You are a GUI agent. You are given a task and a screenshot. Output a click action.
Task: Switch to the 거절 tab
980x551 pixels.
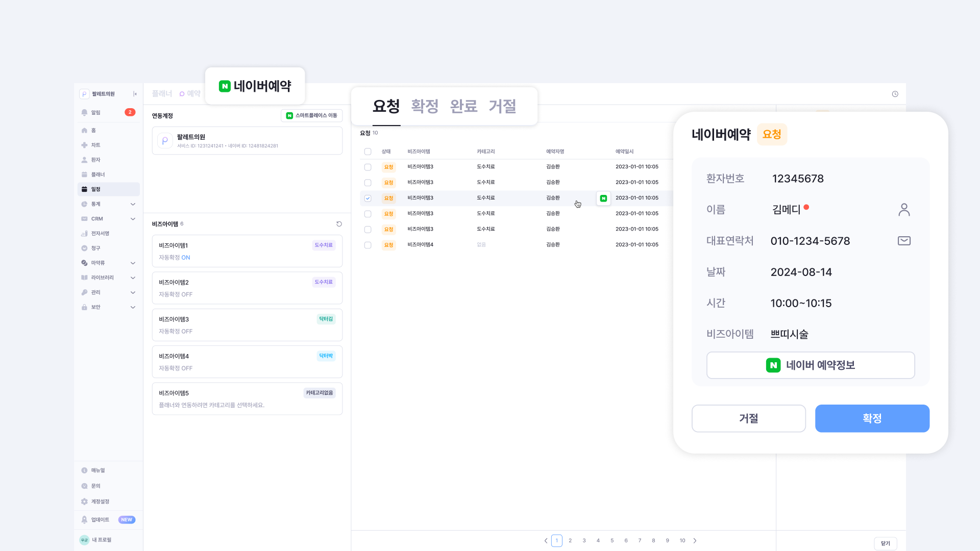[x=502, y=106]
